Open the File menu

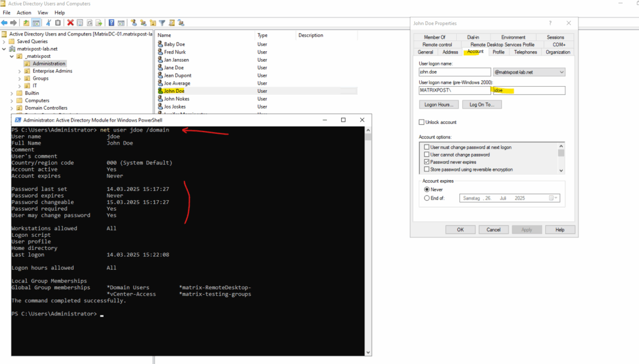6,12
